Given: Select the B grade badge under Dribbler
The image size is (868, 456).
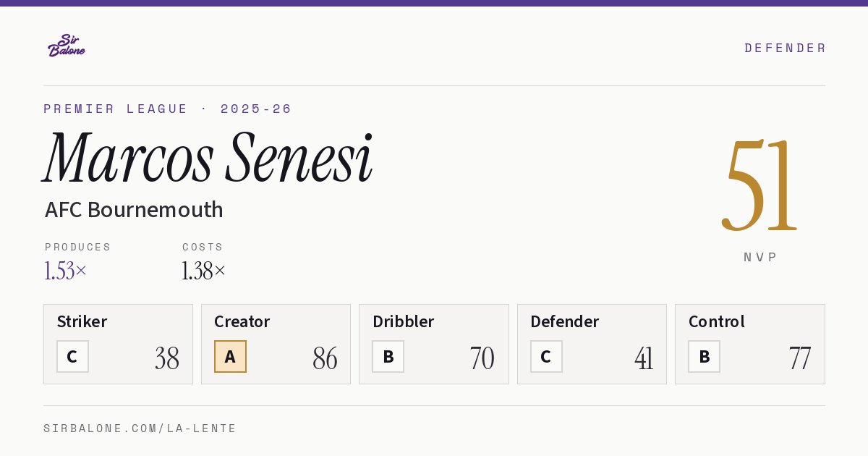Looking at the screenshot, I should point(388,356).
